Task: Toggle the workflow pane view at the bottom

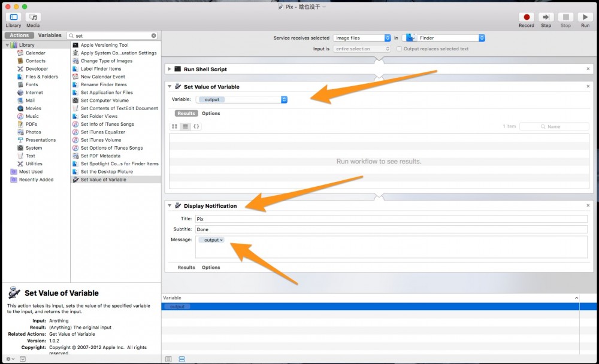Action: coord(180,359)
